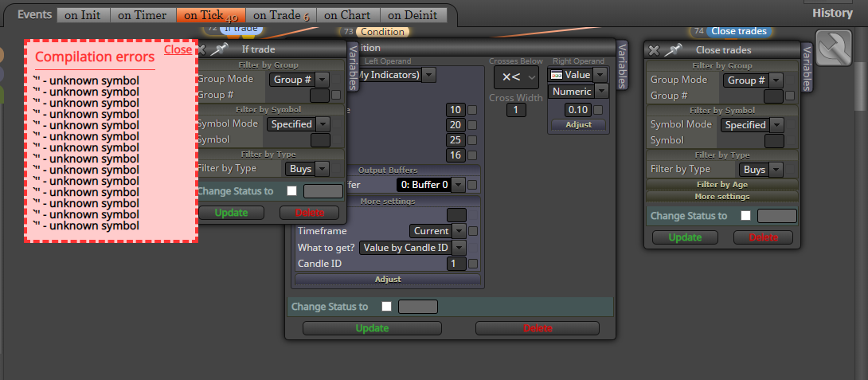Tick the checkbox next to value 16
This screenshot has width=868, height=380.
click(472, 155)
